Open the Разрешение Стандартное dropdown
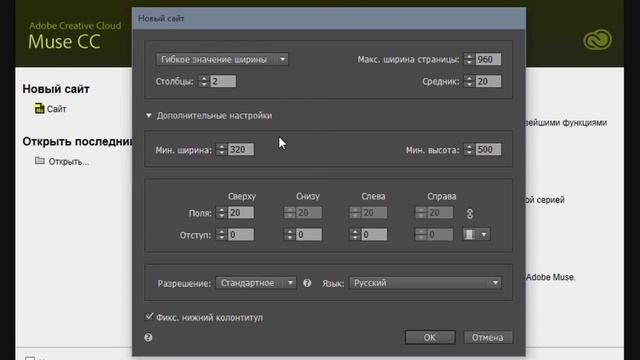This screenshot has width=640, height=360. 256,283
